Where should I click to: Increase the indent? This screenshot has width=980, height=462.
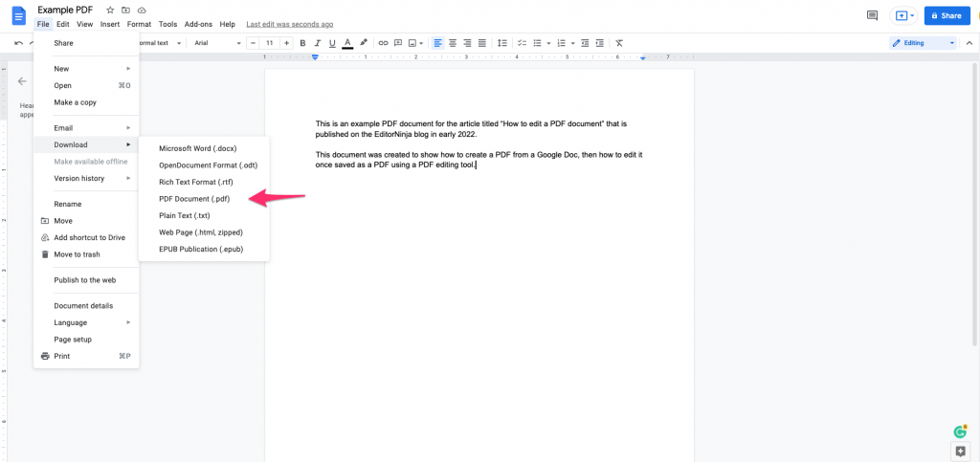click(x=599, y=43)
